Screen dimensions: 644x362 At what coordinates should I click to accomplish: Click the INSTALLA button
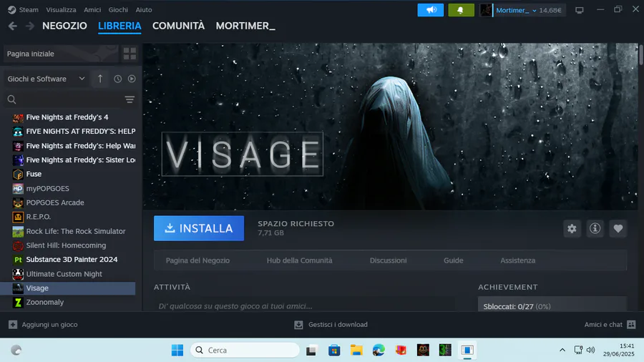(199, 228)
